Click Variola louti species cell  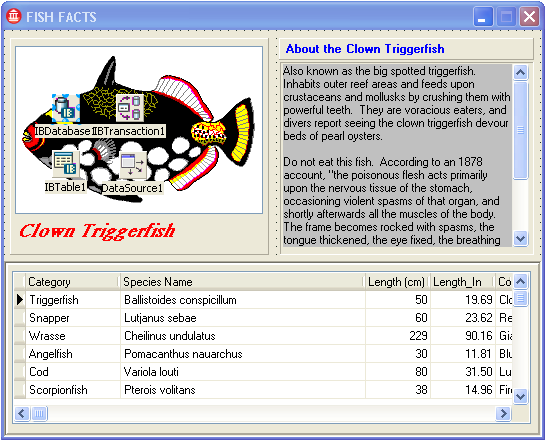point(243,372)
